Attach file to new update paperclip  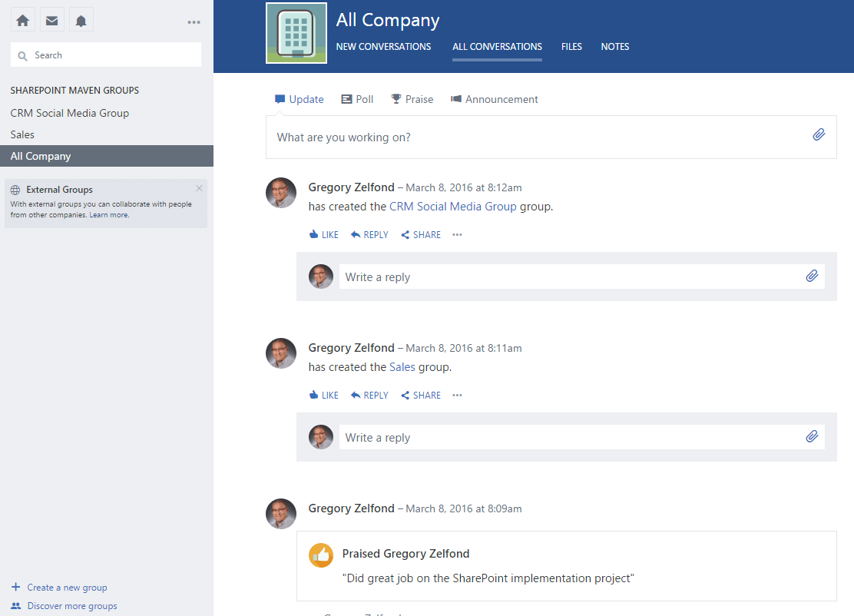[x=819, y=134]
